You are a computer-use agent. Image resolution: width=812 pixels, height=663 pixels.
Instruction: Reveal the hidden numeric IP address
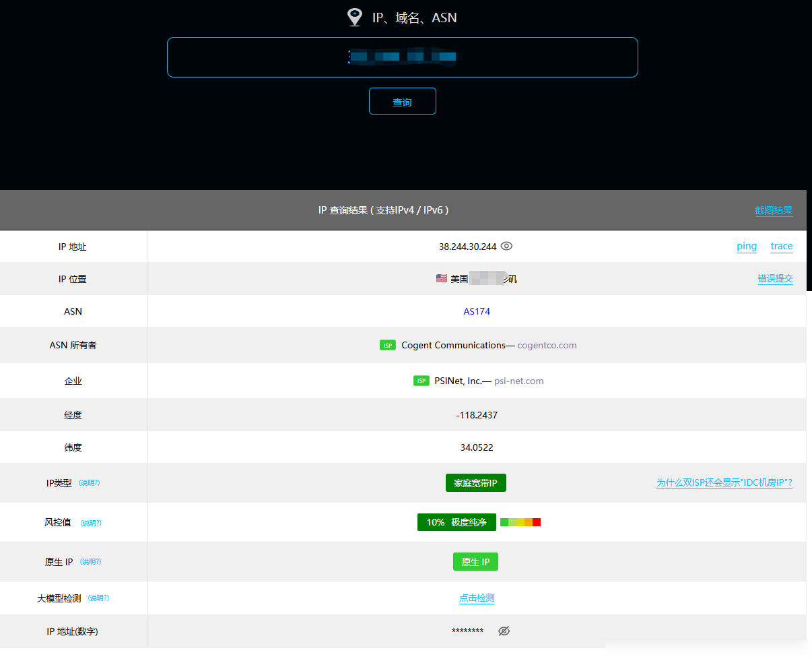point(504,631)
